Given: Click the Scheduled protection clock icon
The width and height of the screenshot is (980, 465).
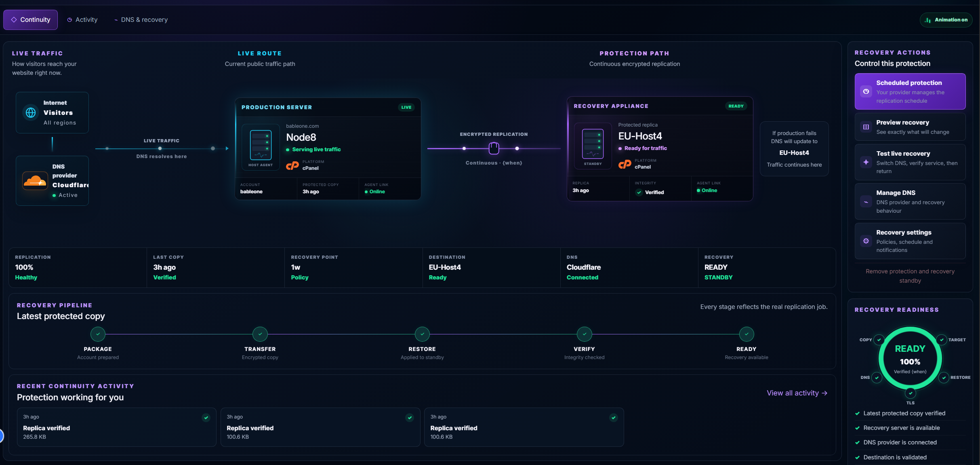Looking at the screenshot, I should (866, 91).
